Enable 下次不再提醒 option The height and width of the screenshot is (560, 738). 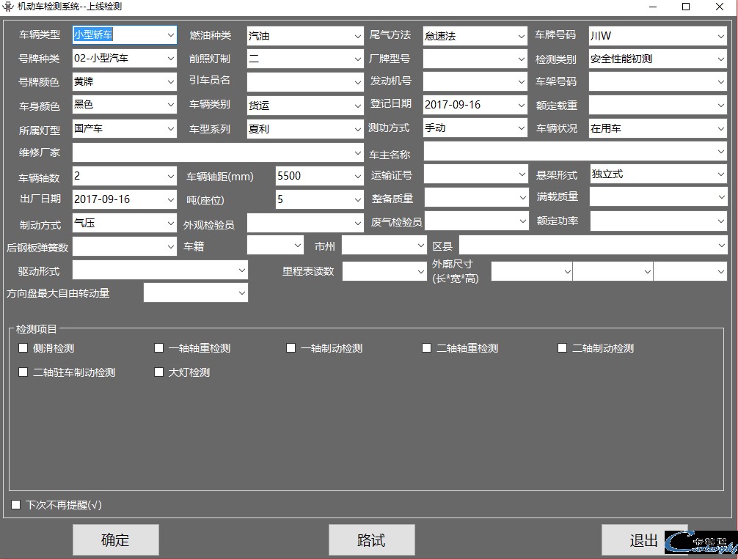[16, 505]
